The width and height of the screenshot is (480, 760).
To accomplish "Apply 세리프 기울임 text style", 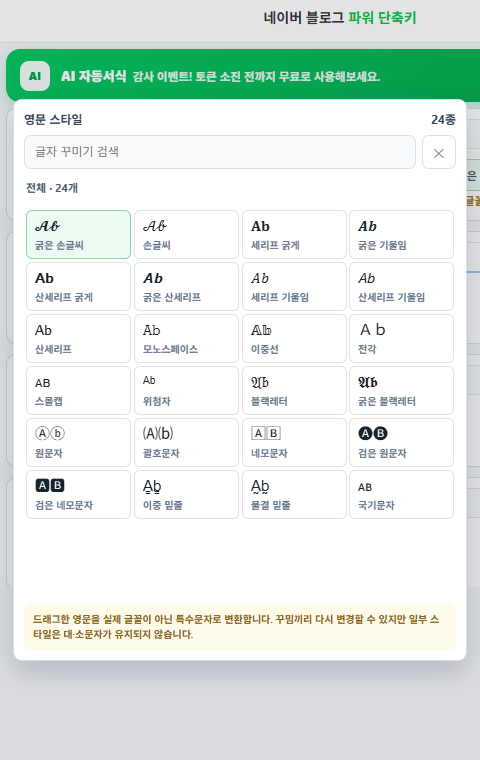I will (x=294, y=286).
